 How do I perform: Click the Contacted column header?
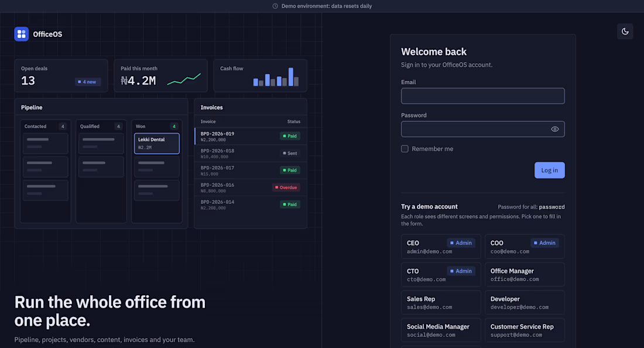[x=35, y=127]
